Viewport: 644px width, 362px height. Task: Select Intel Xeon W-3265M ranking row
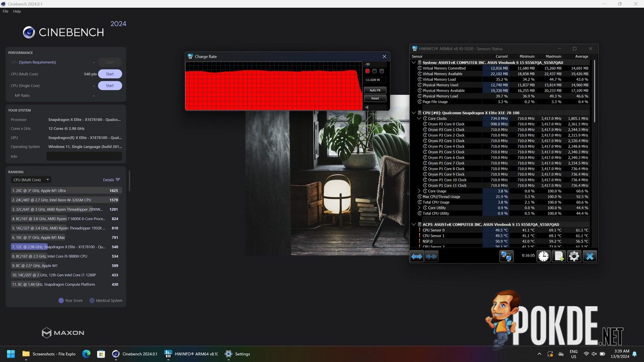pos(65,200)
